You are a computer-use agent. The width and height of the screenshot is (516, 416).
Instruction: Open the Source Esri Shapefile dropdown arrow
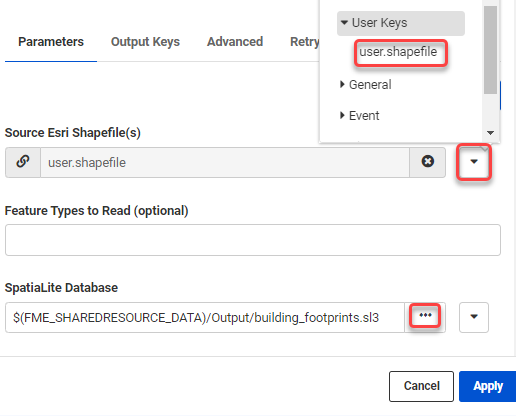click(474, 162)
